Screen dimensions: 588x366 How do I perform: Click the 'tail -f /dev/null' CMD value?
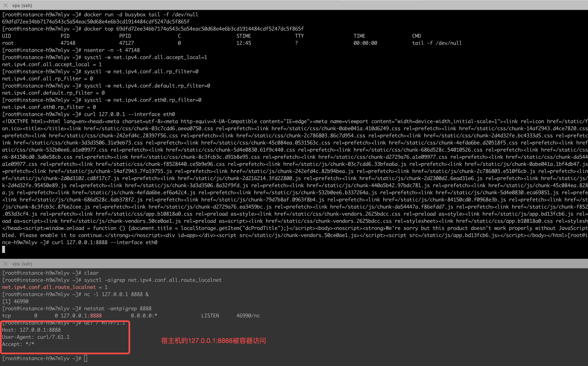coord(437,43)
